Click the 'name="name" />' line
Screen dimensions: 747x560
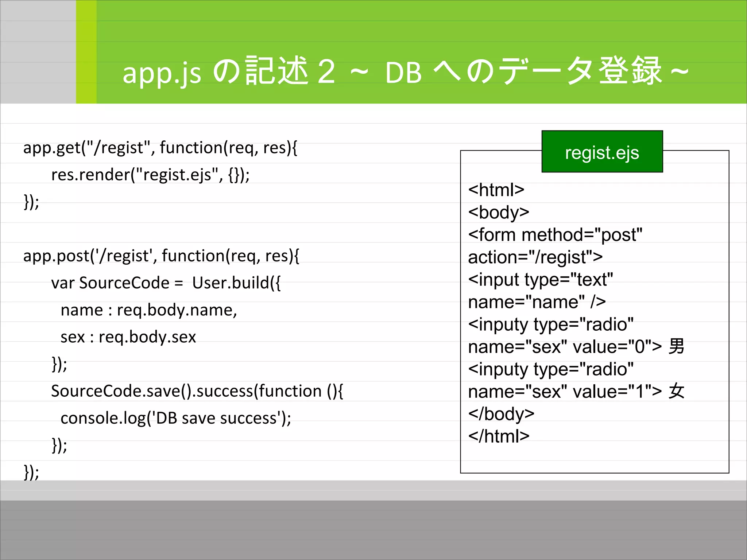[537, 302]
